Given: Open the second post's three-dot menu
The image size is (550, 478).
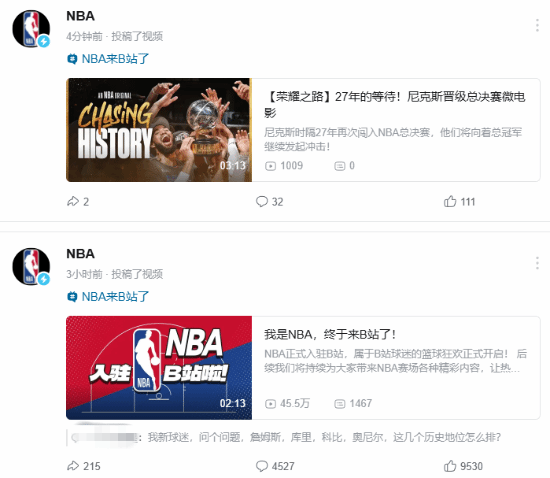Looking at the screenshot, I should point(537,263).
